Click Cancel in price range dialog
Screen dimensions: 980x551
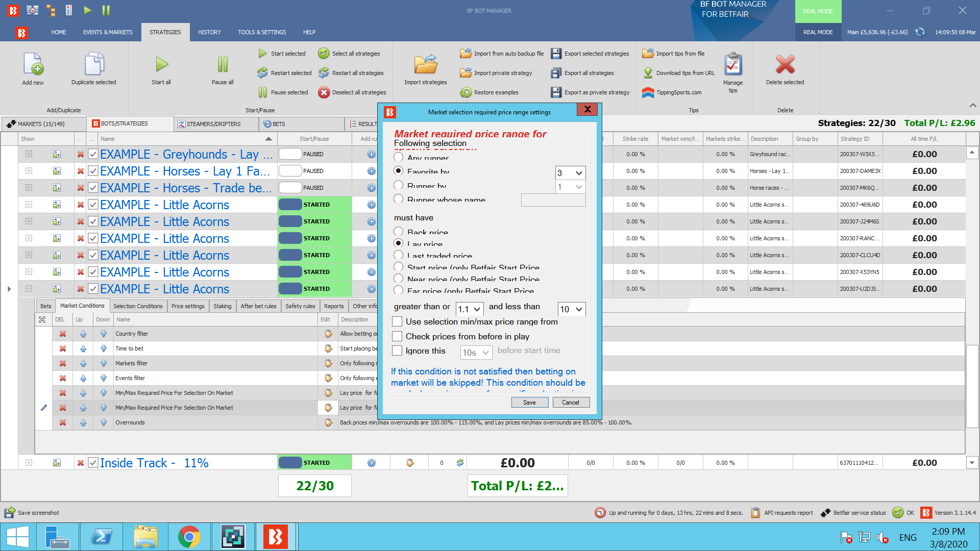pos(571,403)
